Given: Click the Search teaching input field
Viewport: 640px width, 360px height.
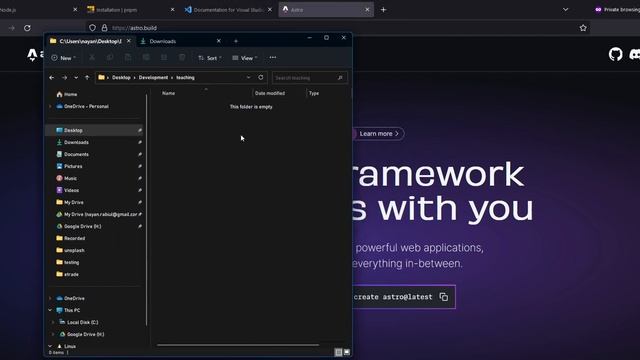Looking at the screenshot, I should [x=309, y=78].
